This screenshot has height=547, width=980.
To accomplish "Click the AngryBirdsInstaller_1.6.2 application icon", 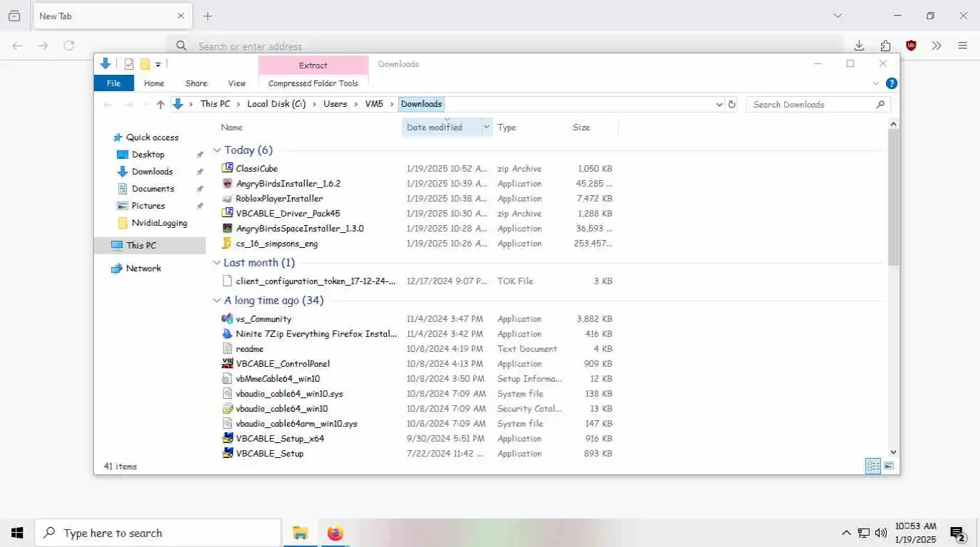I will click(x=227, y=184).
